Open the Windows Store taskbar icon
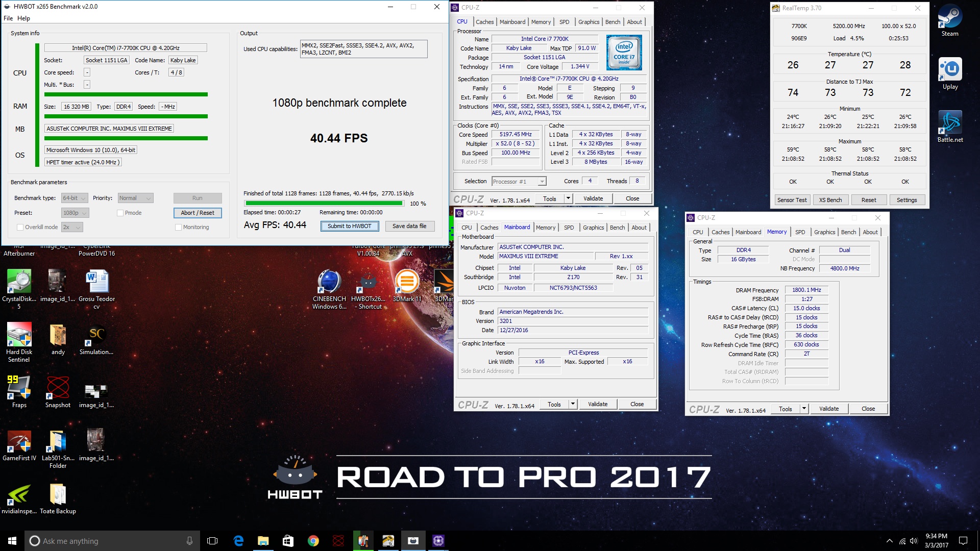The width and height of the screenshot is (980, 551). coord(288,541)
